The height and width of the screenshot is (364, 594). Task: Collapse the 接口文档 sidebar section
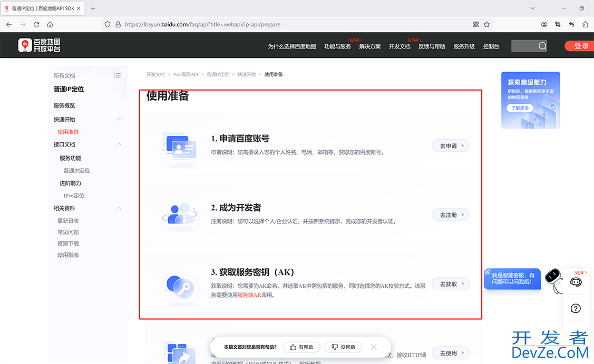(119, 144)
